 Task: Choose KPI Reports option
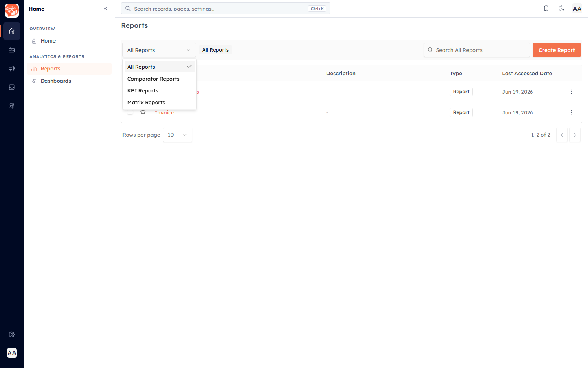(160, 90)
